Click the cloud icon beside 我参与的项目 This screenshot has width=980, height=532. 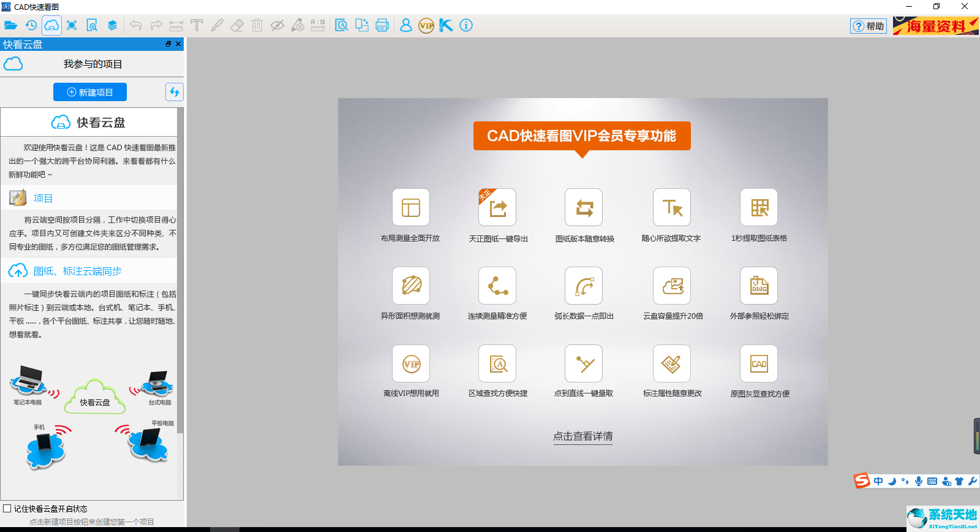pyautogui.click(x=13, y=64)
